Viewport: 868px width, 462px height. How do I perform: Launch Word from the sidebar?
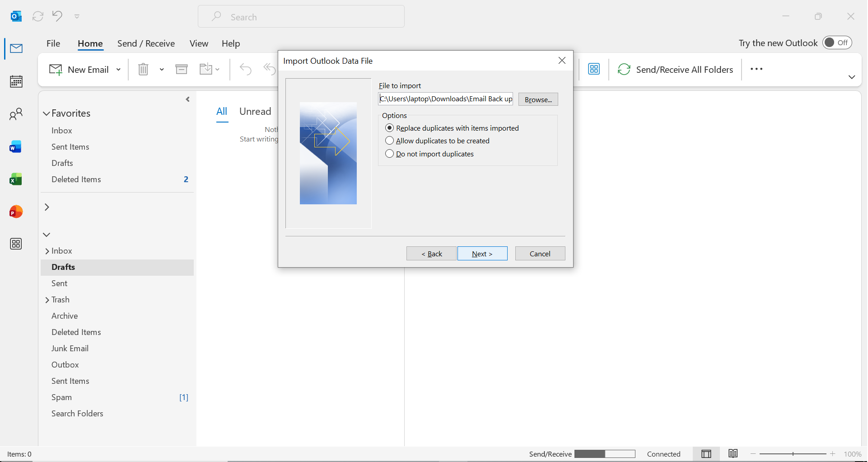[16, 147]
